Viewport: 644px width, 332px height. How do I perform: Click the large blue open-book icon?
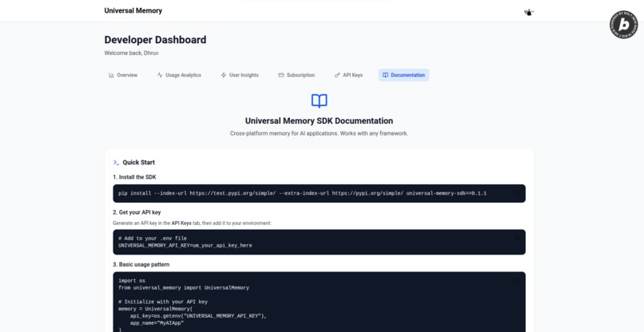(319, 101)
